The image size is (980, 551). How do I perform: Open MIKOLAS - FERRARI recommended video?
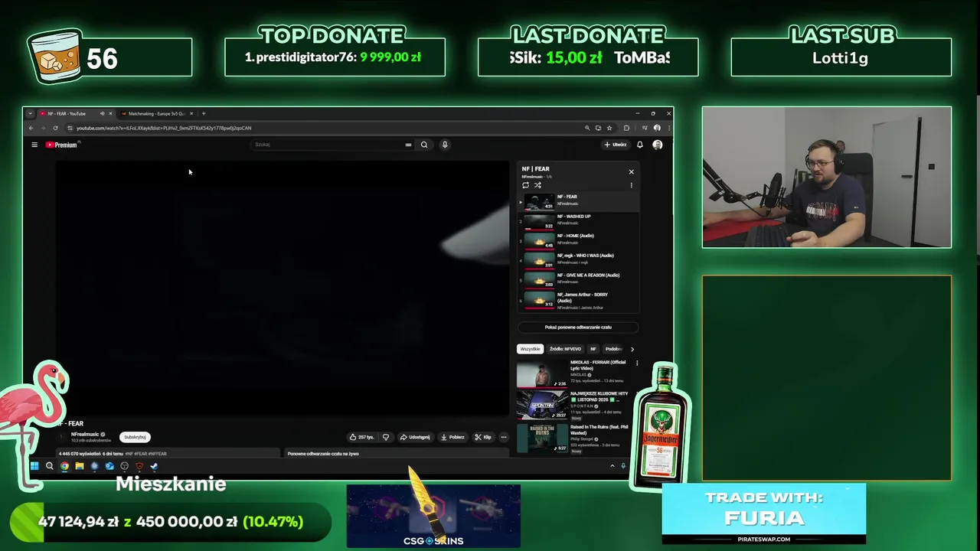[574, 373]
